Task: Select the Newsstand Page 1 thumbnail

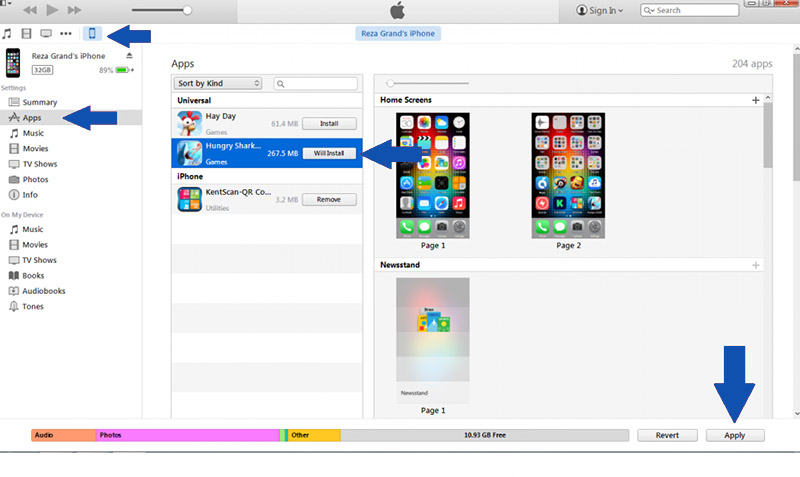Action: [433, 341]
